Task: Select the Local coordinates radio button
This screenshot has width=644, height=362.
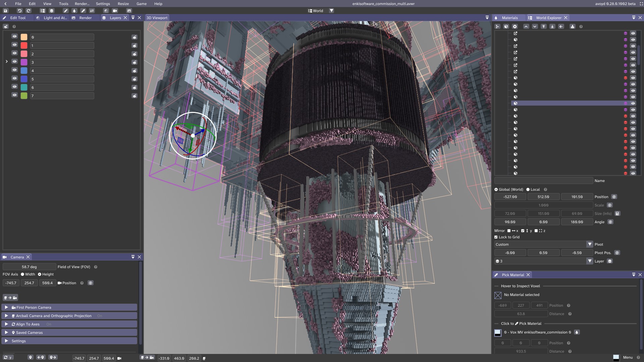Action: (x=528, y=189)
